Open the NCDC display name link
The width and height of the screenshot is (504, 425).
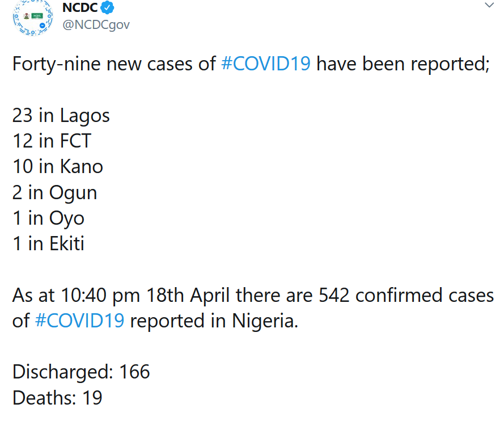[80, 8]
